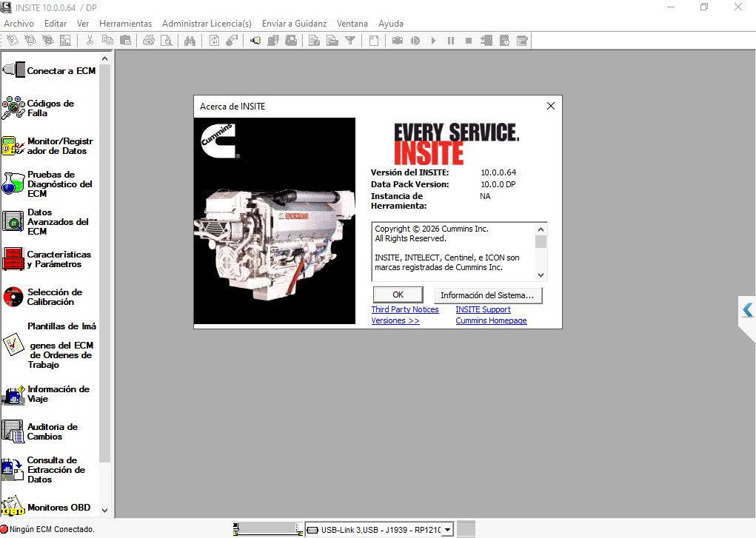The height and width of the screenshot is (538, 756).
Task: Open the Third Party Notices link
Action: point(405,309)
